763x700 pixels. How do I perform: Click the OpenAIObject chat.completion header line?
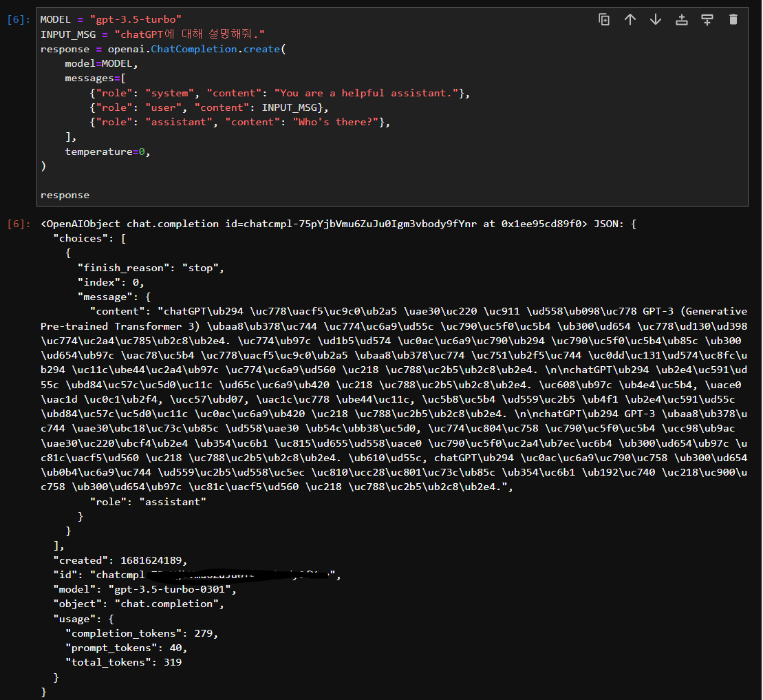[x=338, y=224]
